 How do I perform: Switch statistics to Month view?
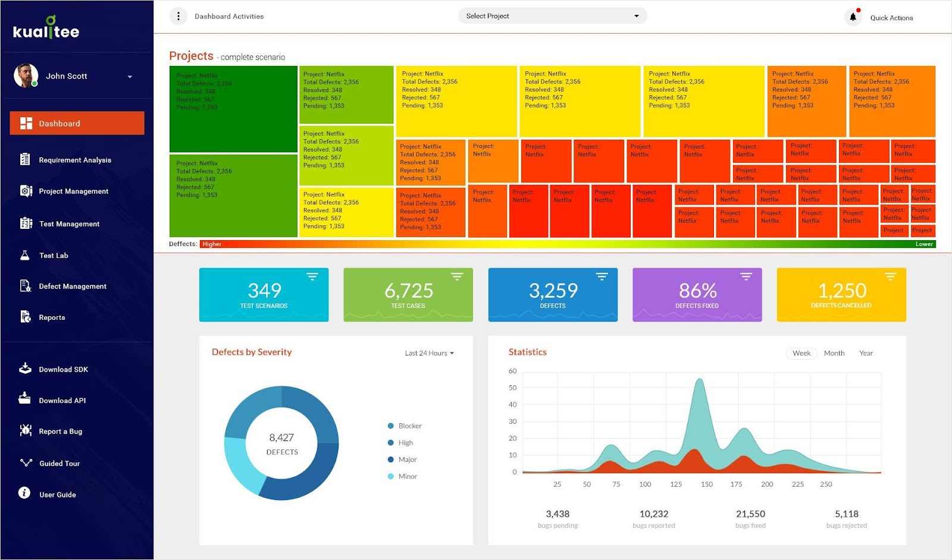[x=834, y=353]
